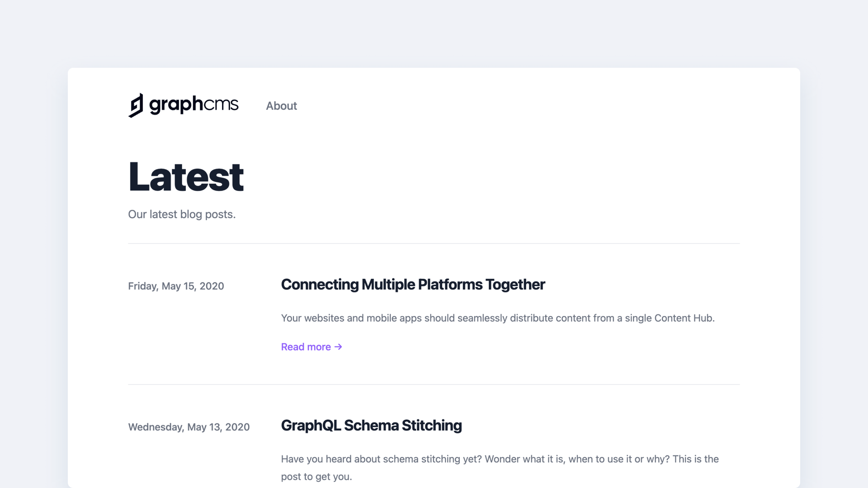Click the divider line below the subtitle
868x488 pixels.
tap(434, 244)
